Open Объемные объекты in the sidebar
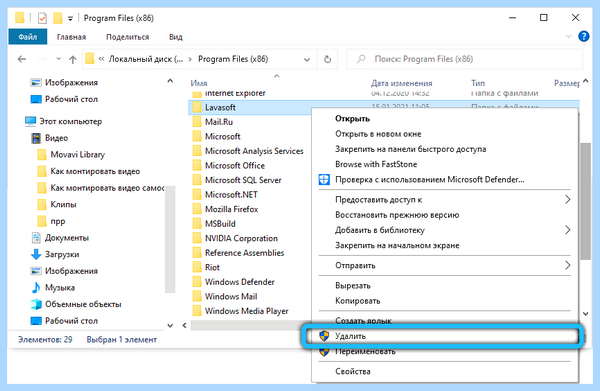 click(83, 304)
